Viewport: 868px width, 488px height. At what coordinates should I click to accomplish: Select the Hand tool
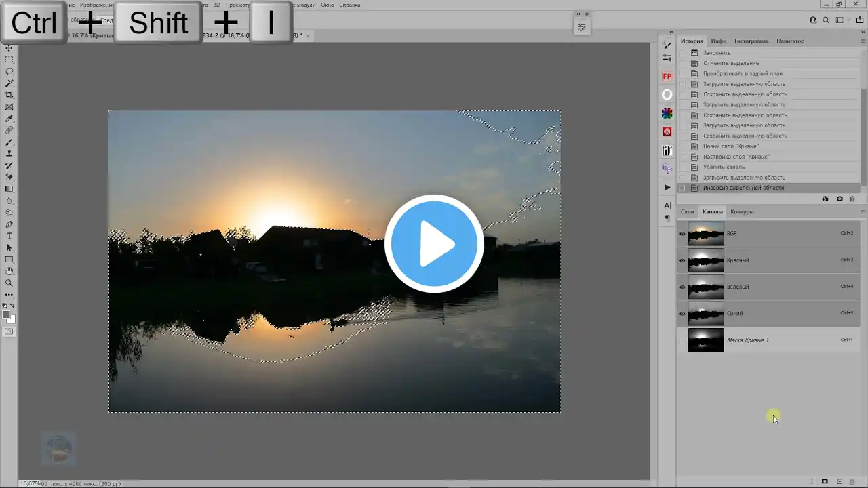pos(9,272)
